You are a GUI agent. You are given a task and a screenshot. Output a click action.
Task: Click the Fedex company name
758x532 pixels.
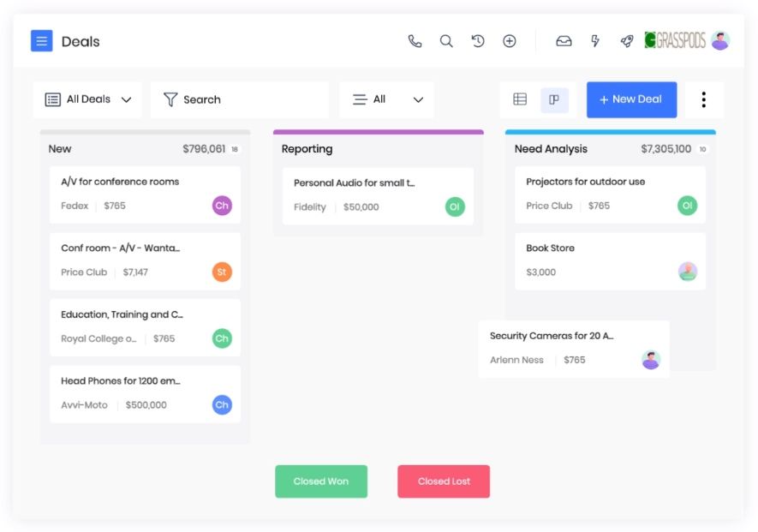(75, 206)
